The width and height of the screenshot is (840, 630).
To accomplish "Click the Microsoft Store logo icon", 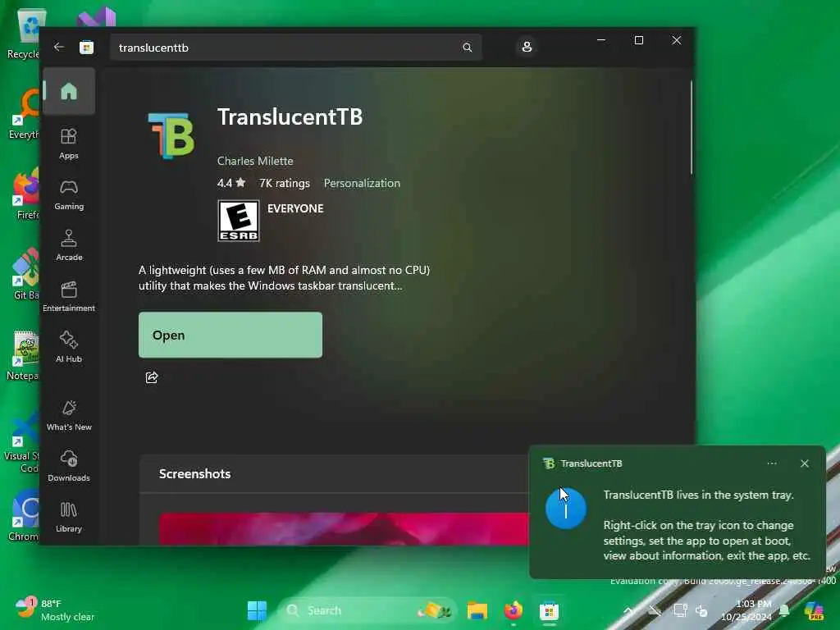I will coord(86,48).
